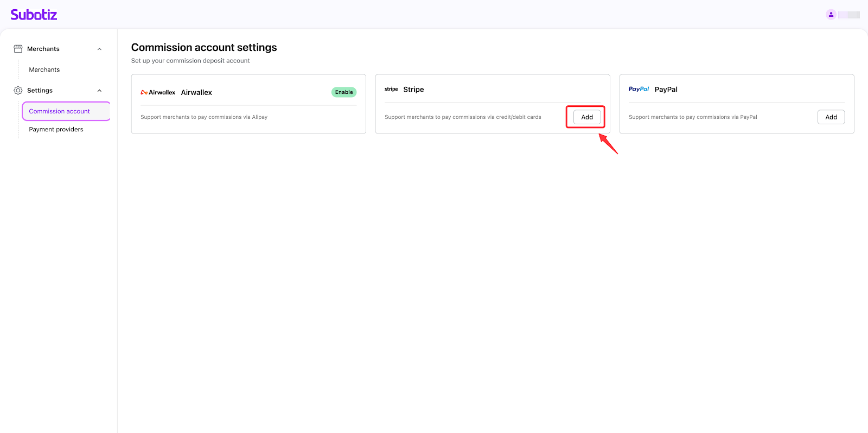868x433 pixels.
Task: Click the Airwallex card title
Action: 196,93
